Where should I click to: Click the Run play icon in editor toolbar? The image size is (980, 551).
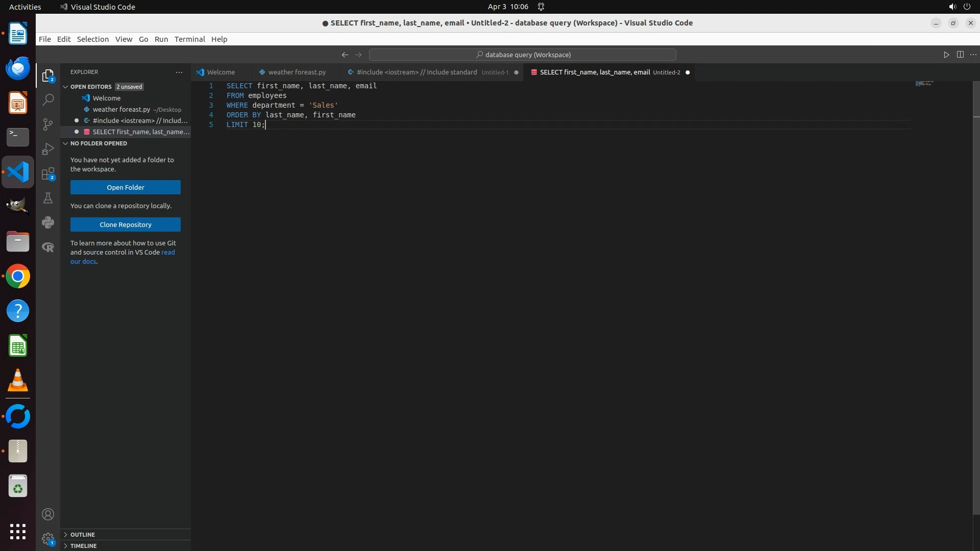pos(946,55)
